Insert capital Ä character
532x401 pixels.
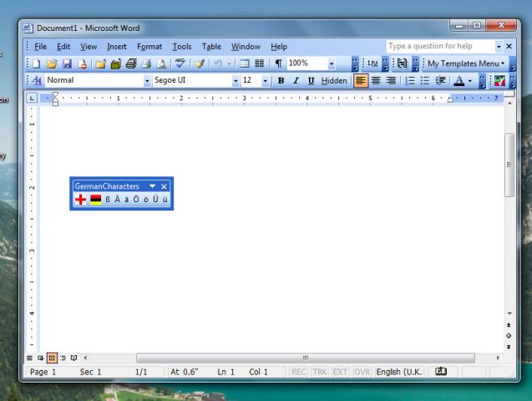[118, 200]
